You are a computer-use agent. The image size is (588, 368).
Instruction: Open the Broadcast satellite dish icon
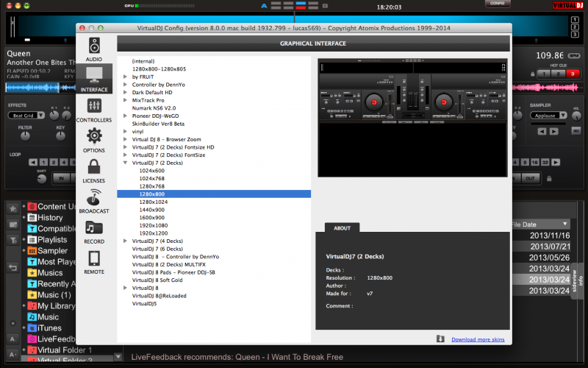[x=94, y=201]
